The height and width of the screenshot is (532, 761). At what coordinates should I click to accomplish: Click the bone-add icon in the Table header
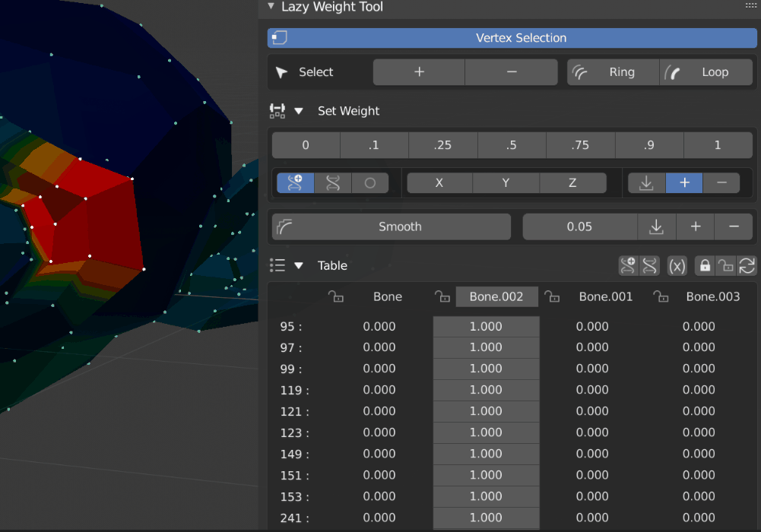pos(628,266)
